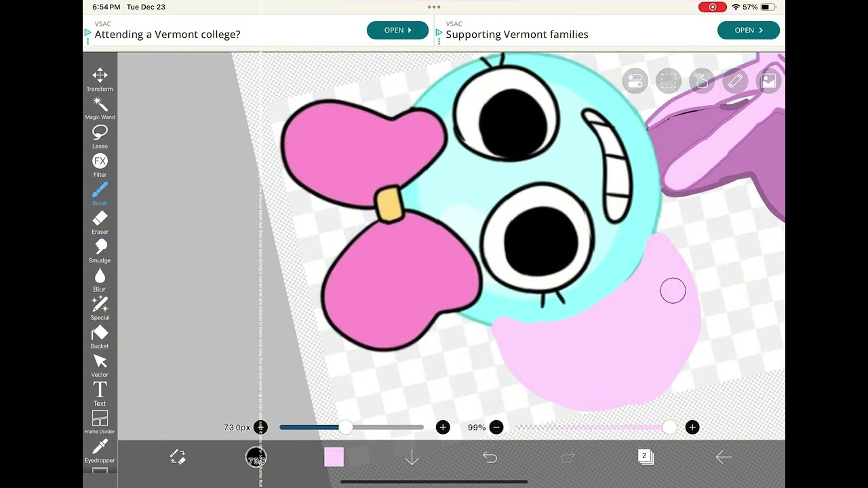Open the selection area tool icon

click(668, 81)
